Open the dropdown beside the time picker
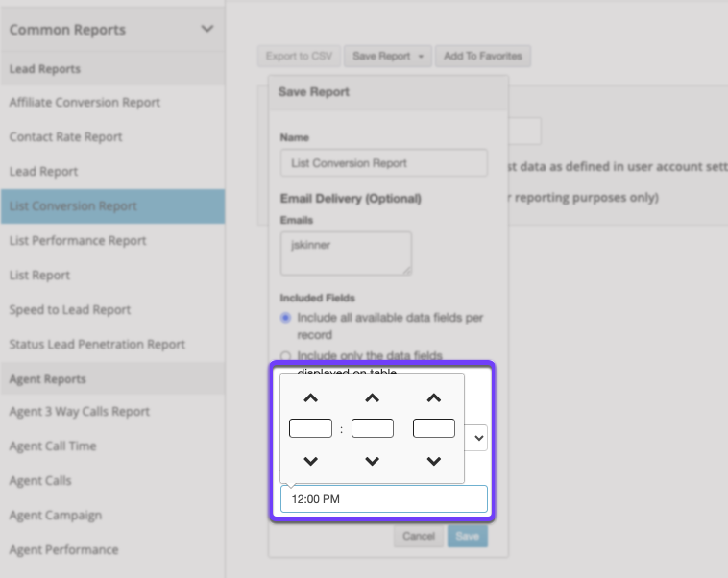This screenshot has height=578, width=728. coord(477,438)
